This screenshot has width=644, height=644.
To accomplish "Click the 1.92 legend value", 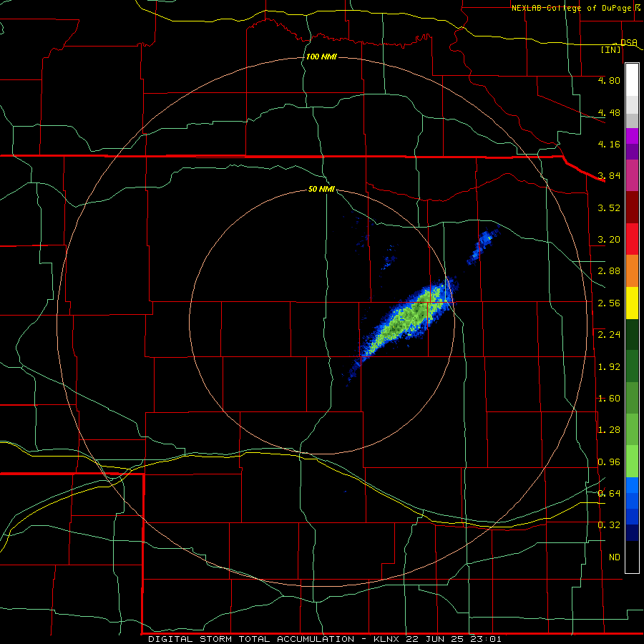I will 609,367.
